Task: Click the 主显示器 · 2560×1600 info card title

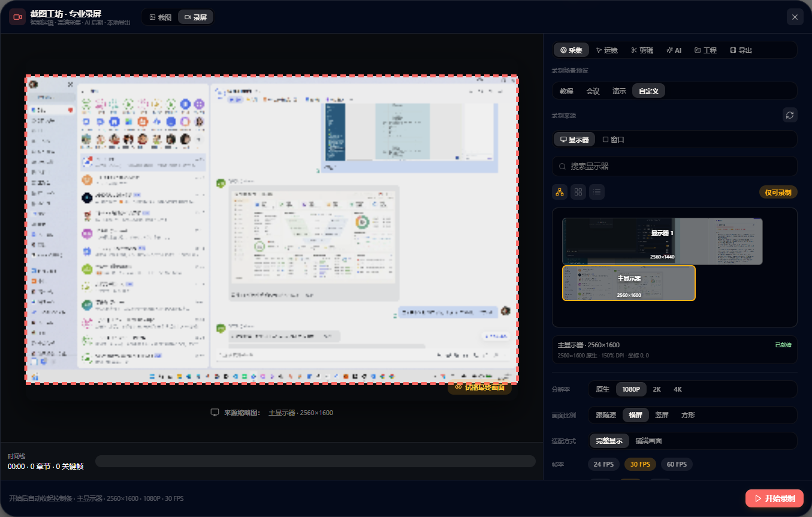Action: (588, 345)
